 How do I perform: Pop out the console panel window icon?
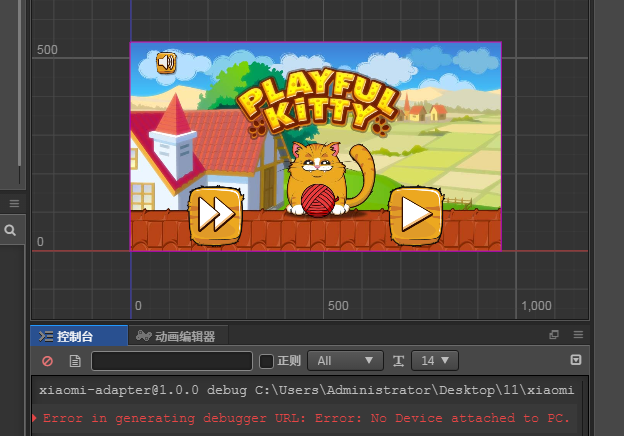coord(554,335)
